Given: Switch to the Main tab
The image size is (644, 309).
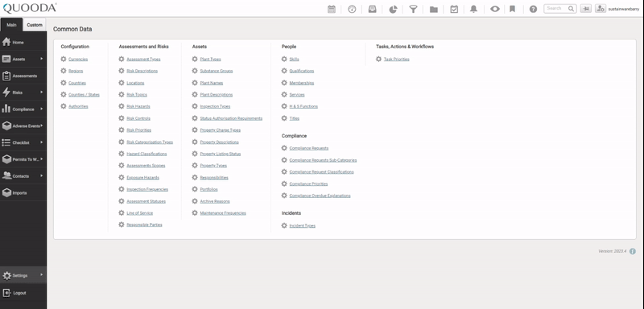Looking at the screenshot, I should tap(11, 25).
